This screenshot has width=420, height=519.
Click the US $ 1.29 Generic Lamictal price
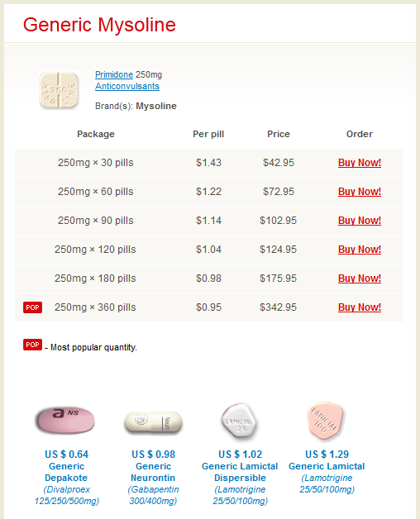327,455
